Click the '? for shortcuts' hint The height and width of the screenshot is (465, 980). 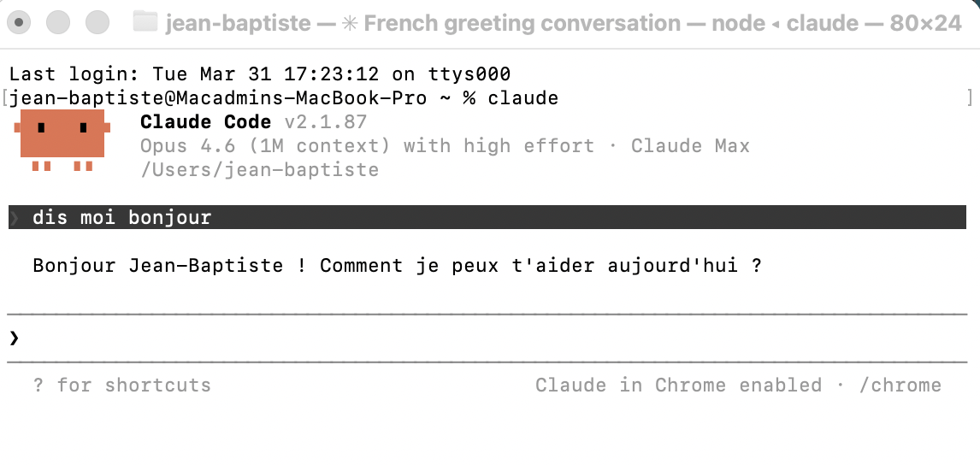[122, 385]
